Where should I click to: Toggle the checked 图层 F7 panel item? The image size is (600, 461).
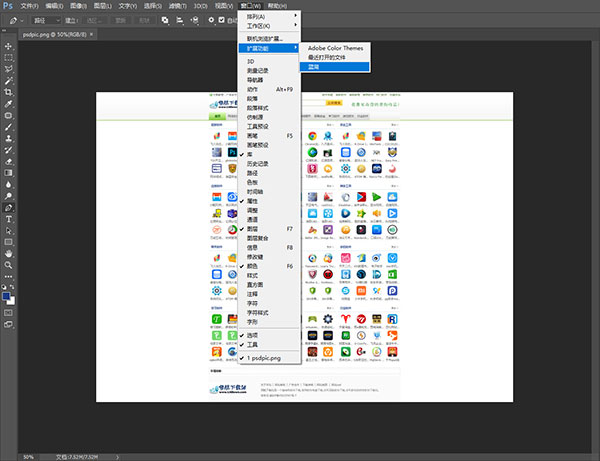tap(269, 229)
